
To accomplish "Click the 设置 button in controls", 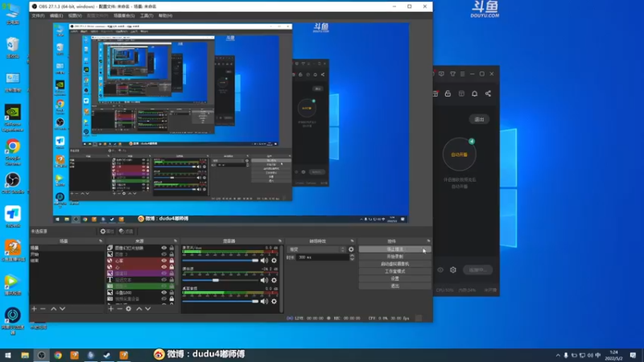I will tap(394, 278).
